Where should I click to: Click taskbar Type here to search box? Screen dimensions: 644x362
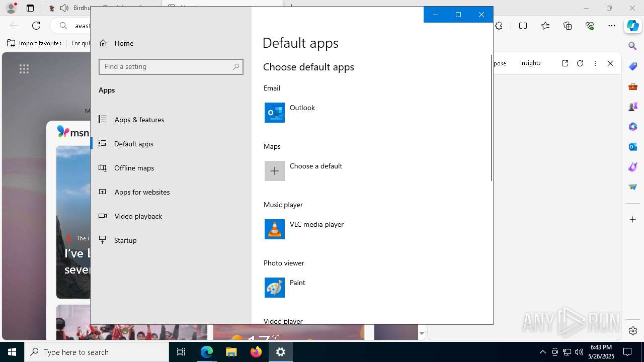(97, 352)
